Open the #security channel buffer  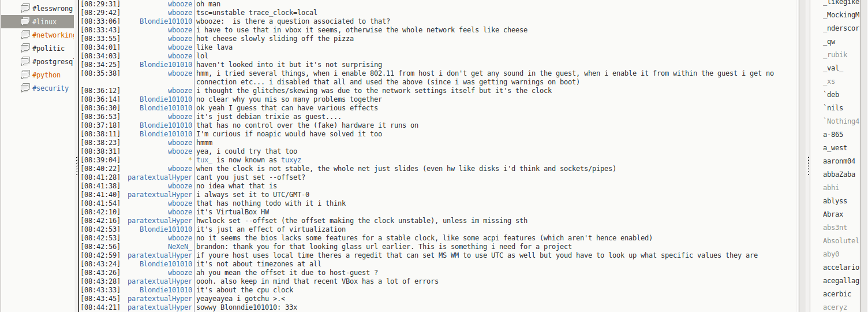tap(50, 88)
